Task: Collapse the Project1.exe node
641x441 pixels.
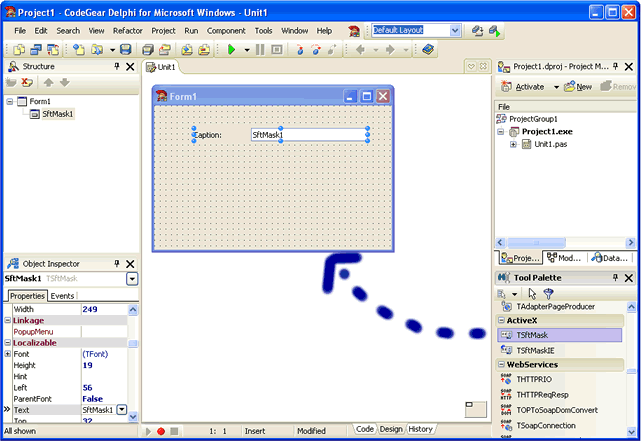Action: 500,132
